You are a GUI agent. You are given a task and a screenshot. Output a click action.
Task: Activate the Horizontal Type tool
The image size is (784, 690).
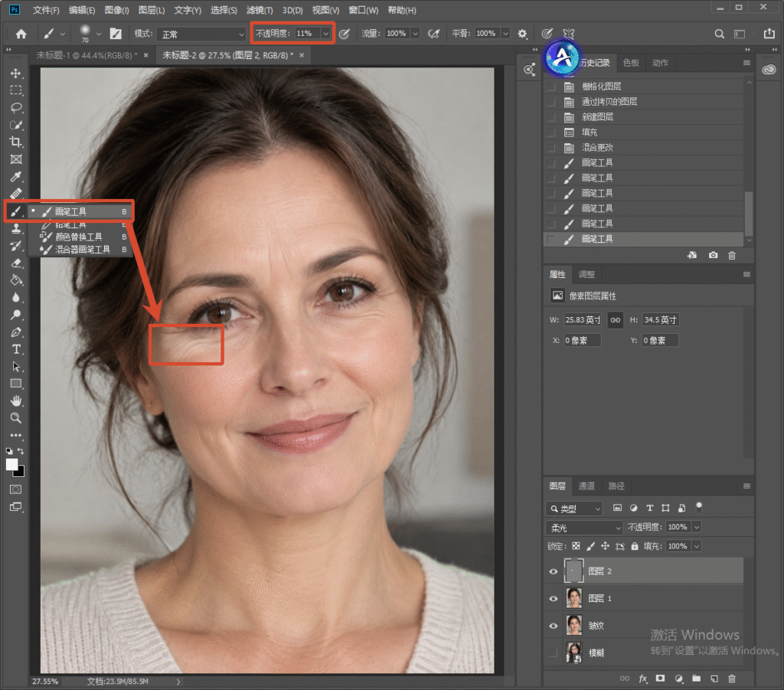(x=16, y=349)
